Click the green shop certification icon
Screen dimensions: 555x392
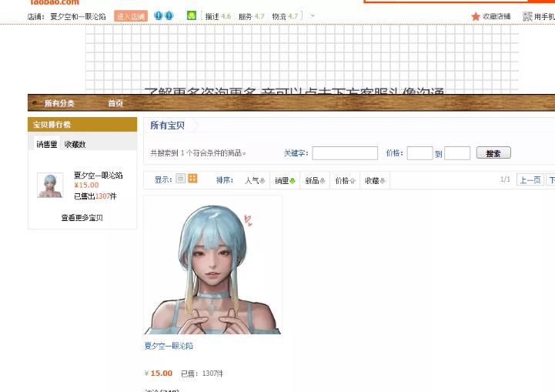[x=192, y=15]
